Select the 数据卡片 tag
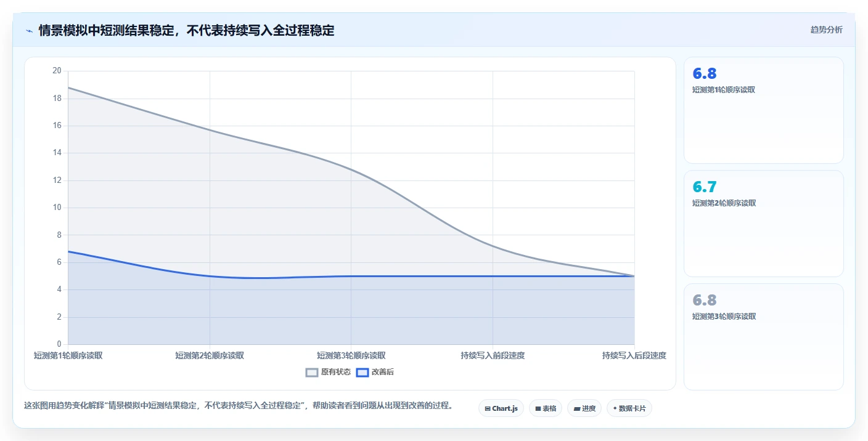Screen dimensions: 868x441 (x=629, y=408)
